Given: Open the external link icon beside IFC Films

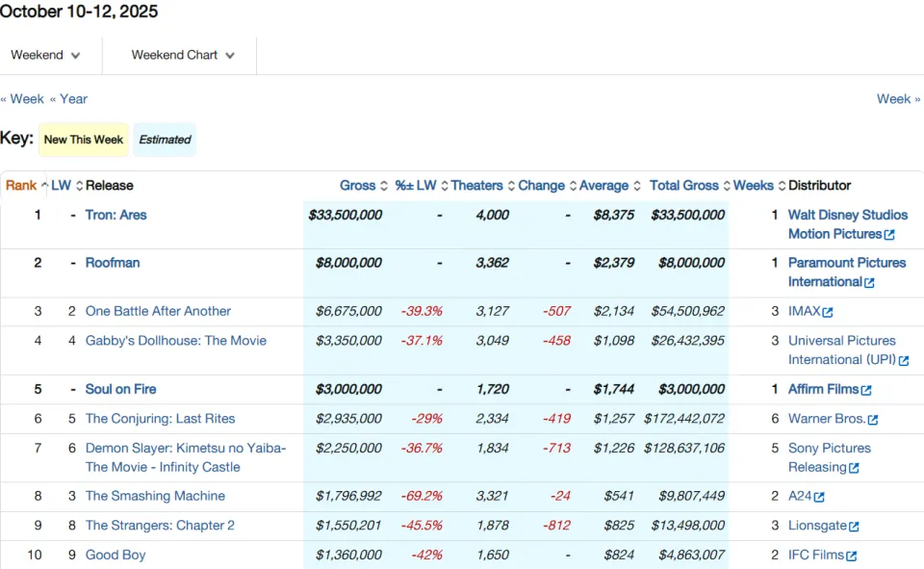Looking at the screenshot, I should 851,556.
